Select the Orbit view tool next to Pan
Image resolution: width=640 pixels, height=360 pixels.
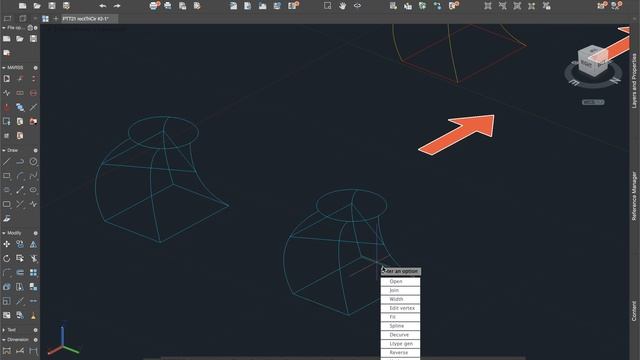pyautogui.click(x=357, y=6)
